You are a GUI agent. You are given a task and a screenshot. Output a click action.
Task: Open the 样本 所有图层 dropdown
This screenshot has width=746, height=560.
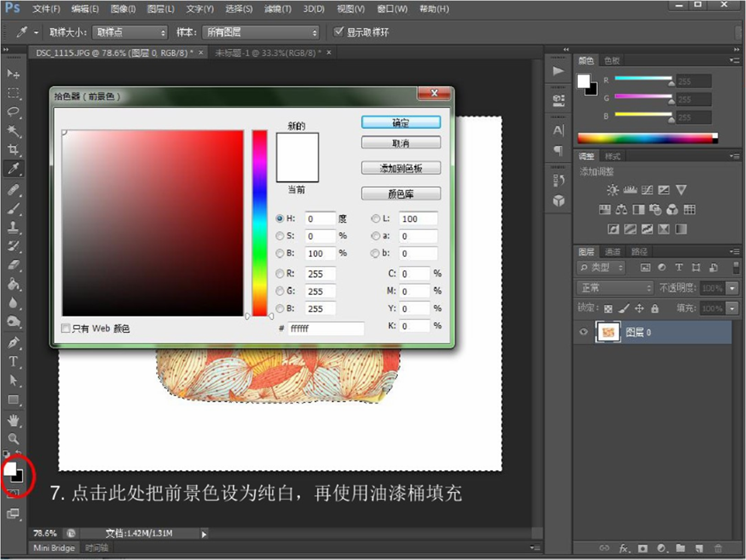tap(261, 33)
